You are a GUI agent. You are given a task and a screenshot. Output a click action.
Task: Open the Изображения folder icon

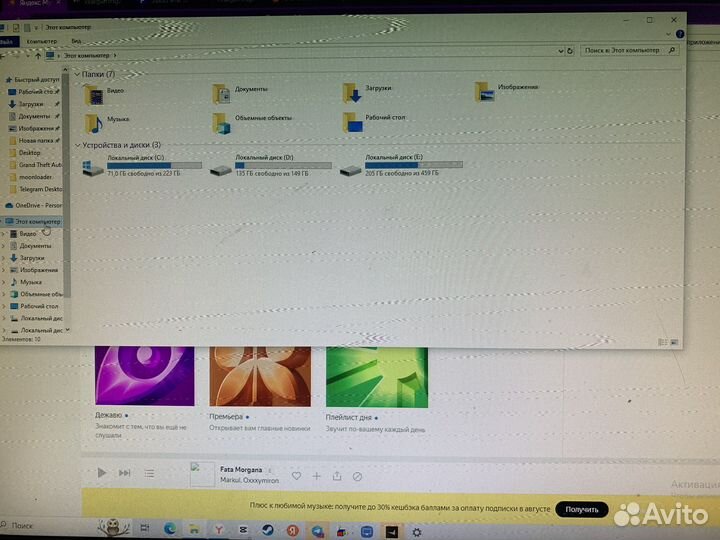click(485, 91)
